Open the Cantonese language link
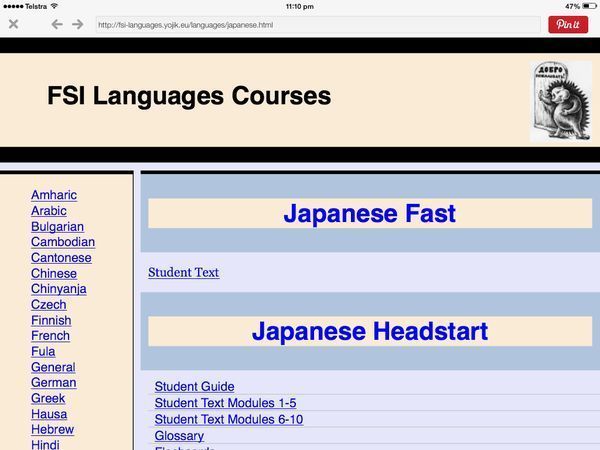 [61, 258]
